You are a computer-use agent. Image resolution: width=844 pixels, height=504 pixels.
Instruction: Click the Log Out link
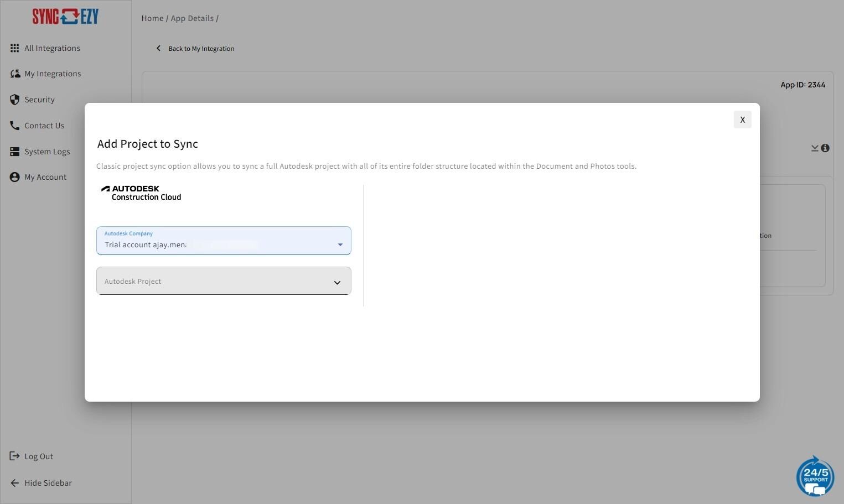point(39,456)
